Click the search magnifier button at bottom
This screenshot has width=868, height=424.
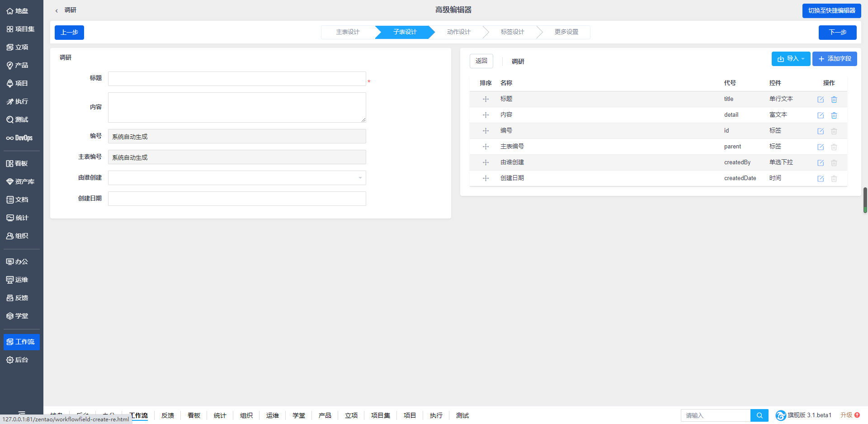click(x=759, y=415)
